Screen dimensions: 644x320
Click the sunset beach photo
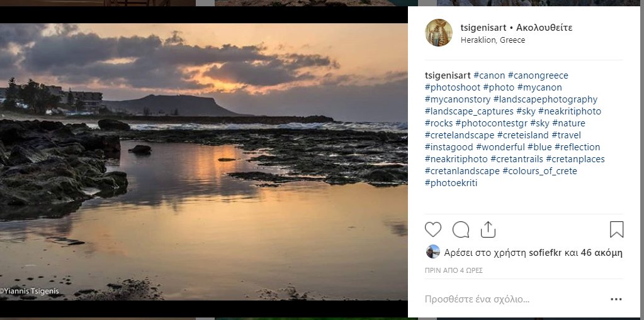(x=203, y=162)
